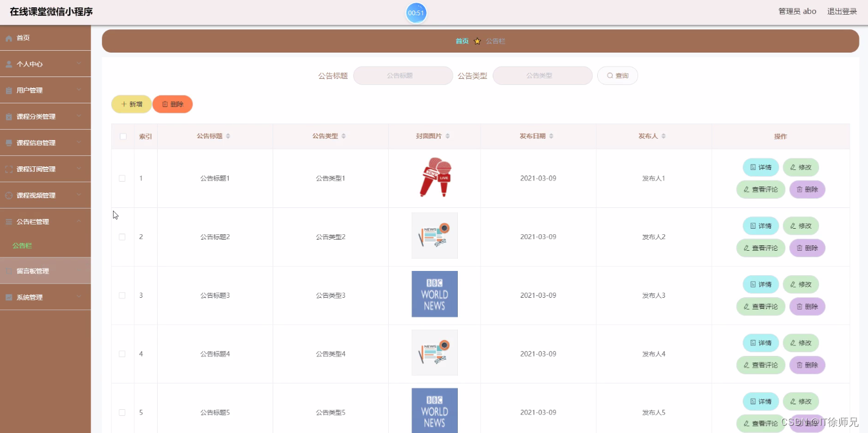
Task: Click the list icon beside 公告栏管理
Action: coord(9,222)
